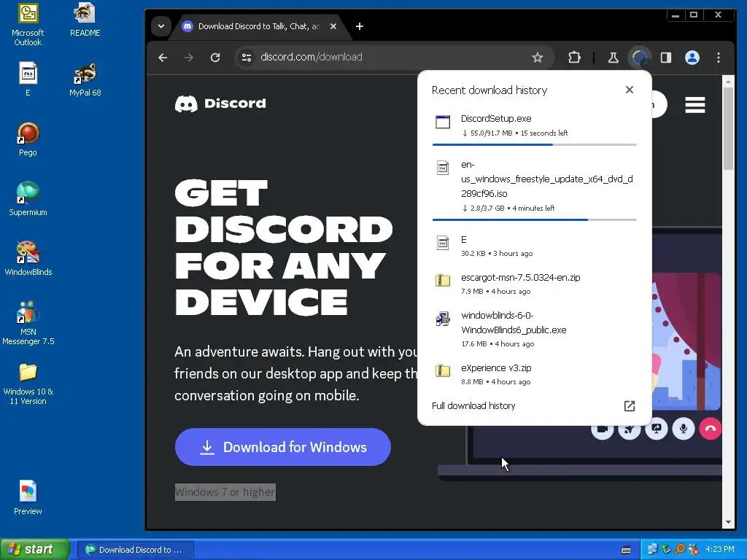The height and width of the screenshot is (560, 747).
Task: Click the browser forward arrow
Action: pyautogui.click(x=189, y=58)
